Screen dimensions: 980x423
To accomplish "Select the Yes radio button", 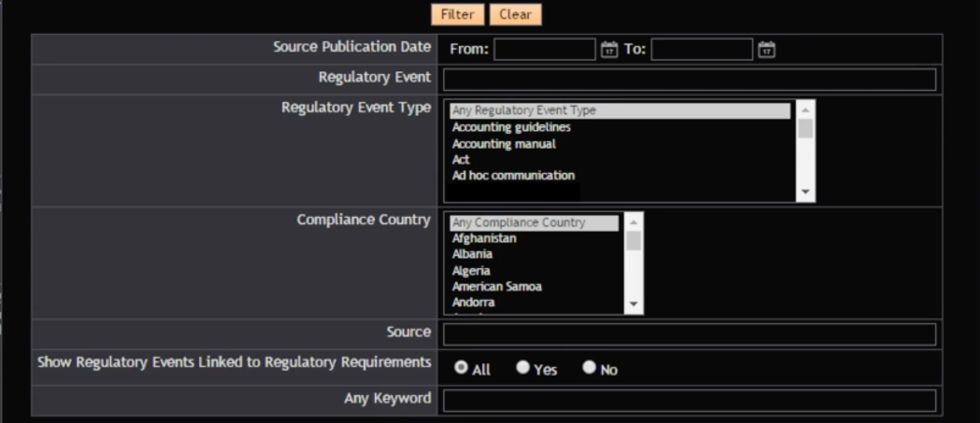I will pyautogui.click(x=523, y=368).
